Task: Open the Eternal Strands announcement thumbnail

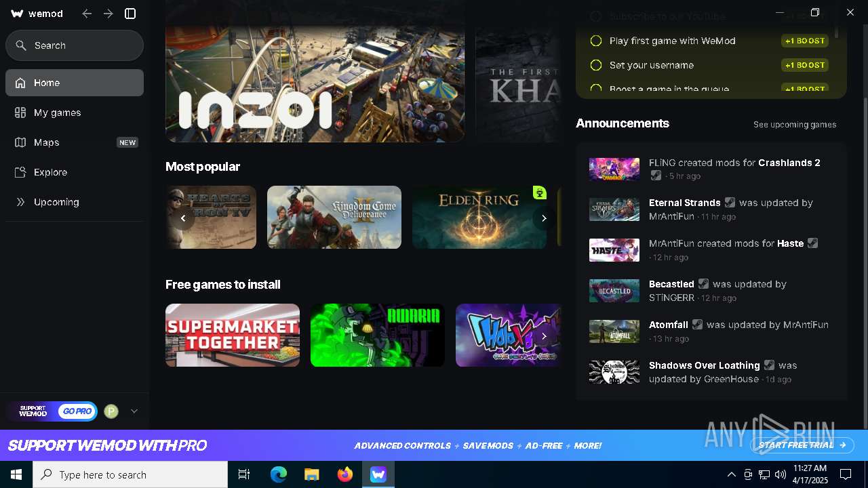Action: [614, 209]
